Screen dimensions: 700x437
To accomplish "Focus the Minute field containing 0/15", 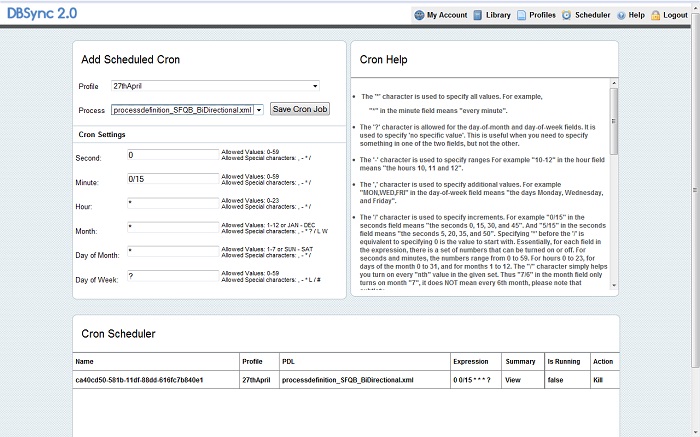I will [172, 179].
